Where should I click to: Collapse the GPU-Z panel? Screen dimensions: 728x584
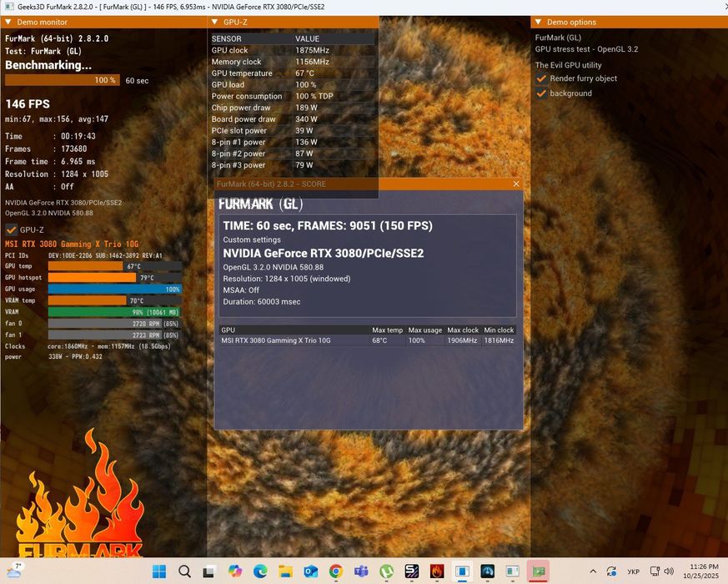coord(214,22)
